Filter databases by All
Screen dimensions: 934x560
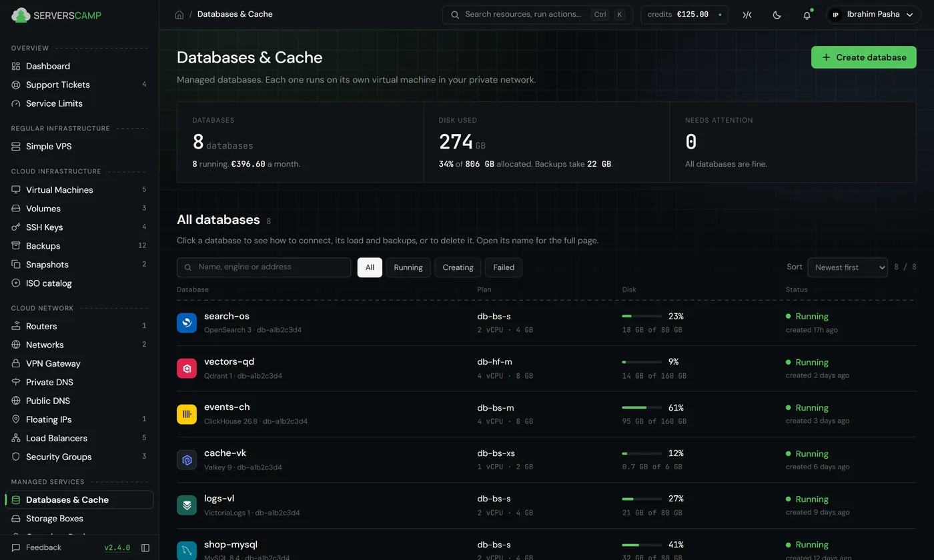pos(370,267)
